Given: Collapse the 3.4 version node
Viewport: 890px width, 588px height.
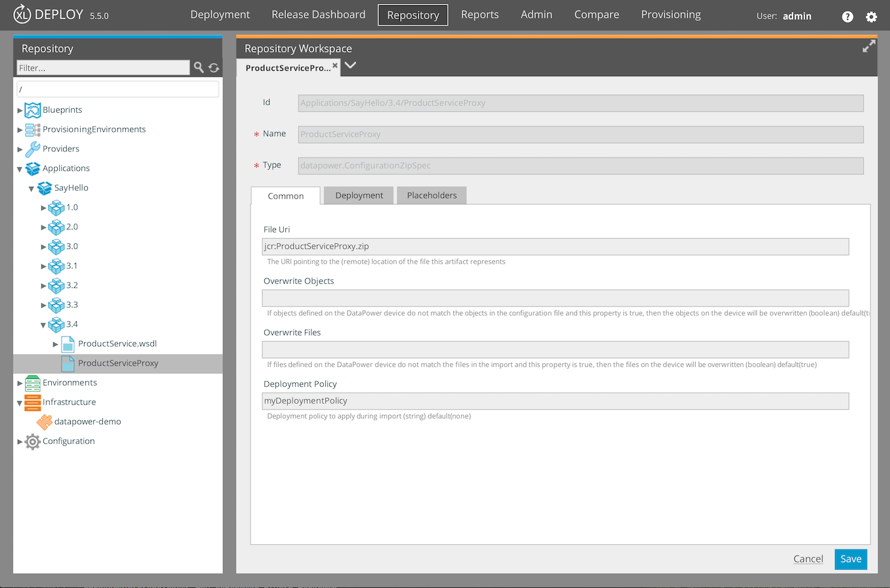Looking at the screenshot, I should [43, 325].
